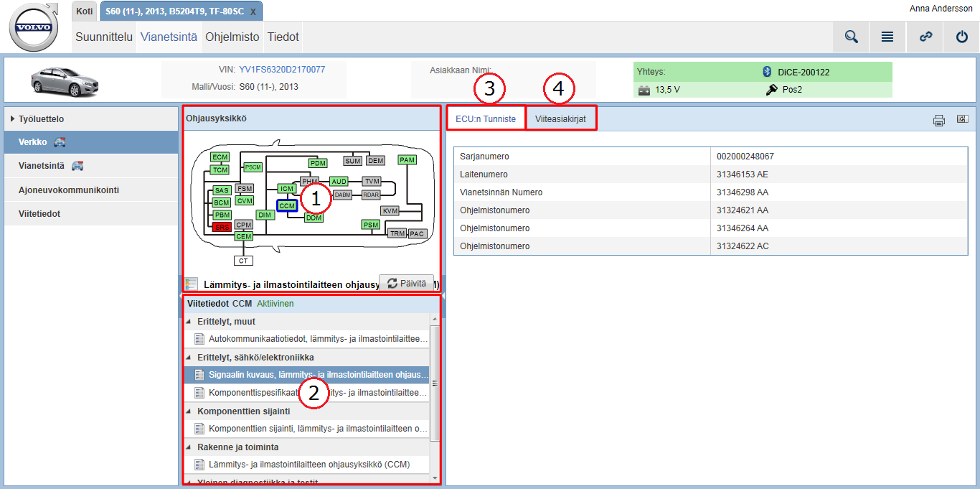This screenshot has width=980, height=489.
Task: Select the PAM node in diagram
Action: click(407, 159)
